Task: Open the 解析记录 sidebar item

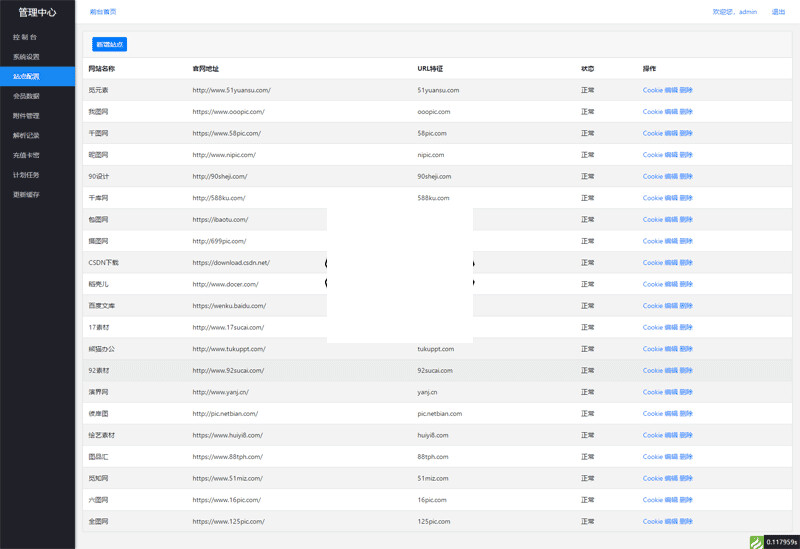Action: [x=26, y=135]
